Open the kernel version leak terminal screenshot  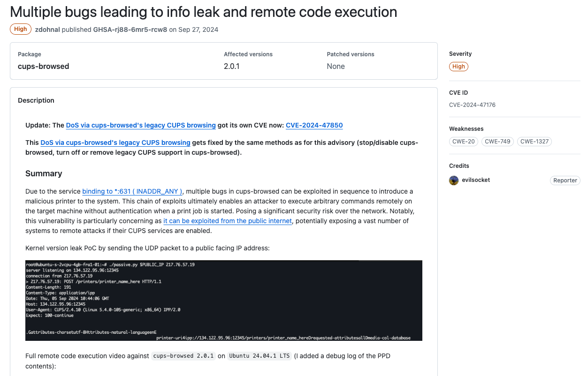224,301
